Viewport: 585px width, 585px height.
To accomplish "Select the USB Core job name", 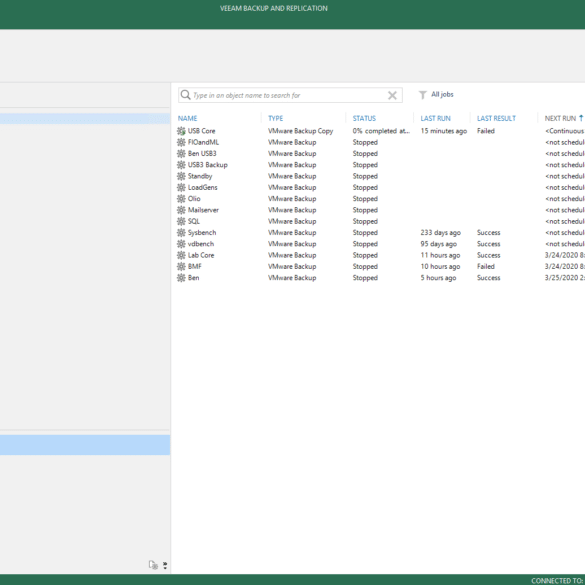I will (x=201, y=131).
